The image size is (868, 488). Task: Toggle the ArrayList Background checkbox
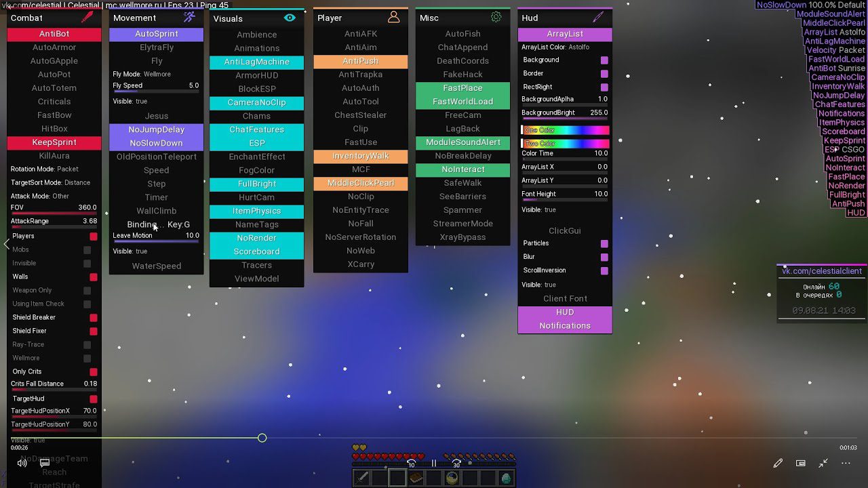click(604, 60)
